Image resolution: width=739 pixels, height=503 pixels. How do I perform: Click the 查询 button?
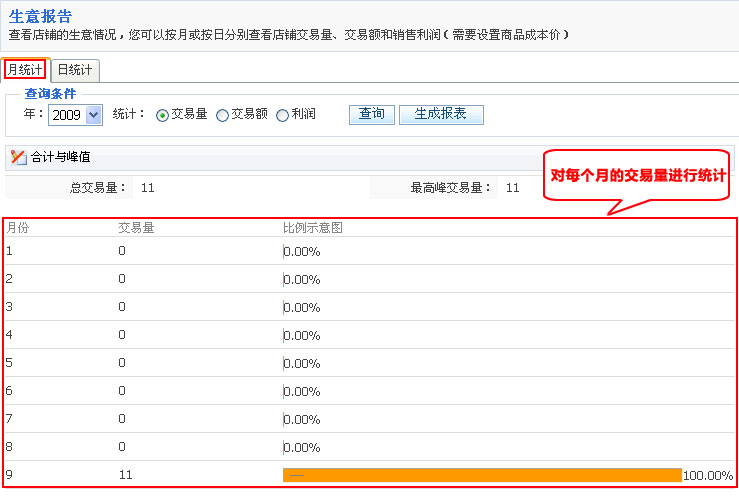pyautogui.click(x=372, y=115)
